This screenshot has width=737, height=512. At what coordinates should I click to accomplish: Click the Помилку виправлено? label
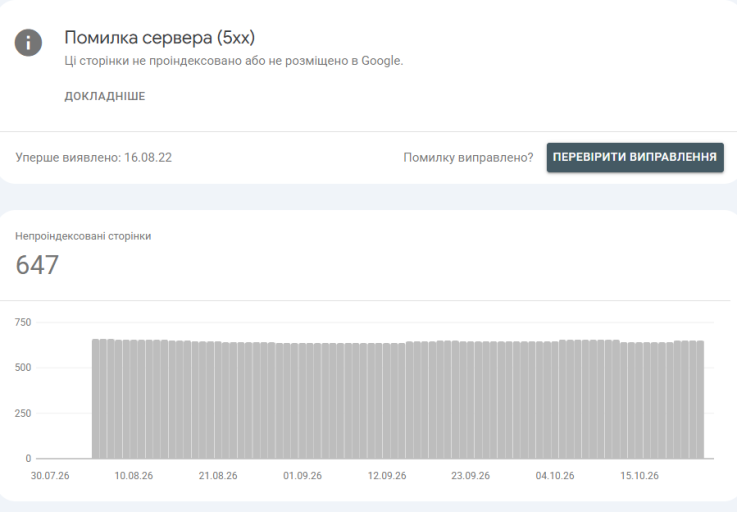(x=468, y=158)
